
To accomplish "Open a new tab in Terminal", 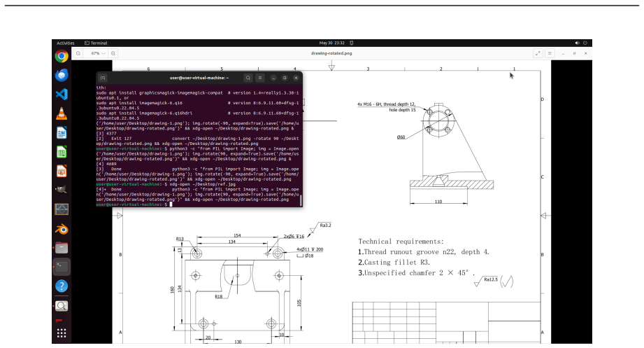I will point(103,78).
